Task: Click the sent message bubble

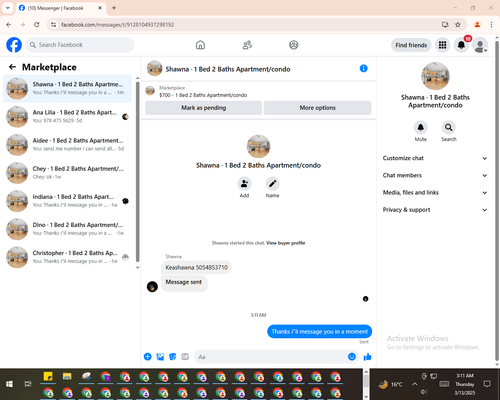Action: [319, 331]
